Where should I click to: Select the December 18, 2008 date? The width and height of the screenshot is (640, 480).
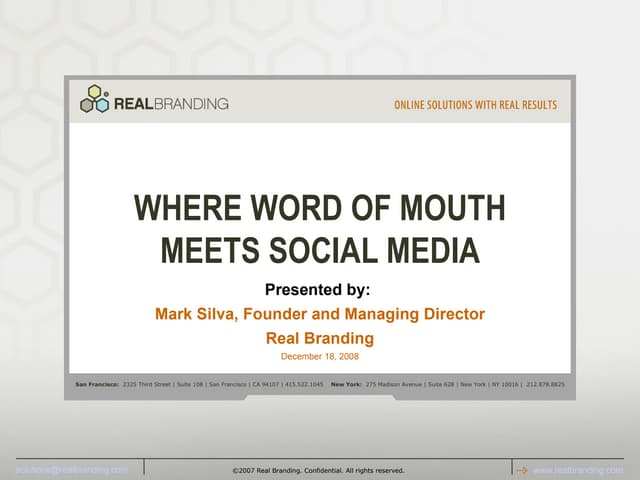(x=320, y=356)
